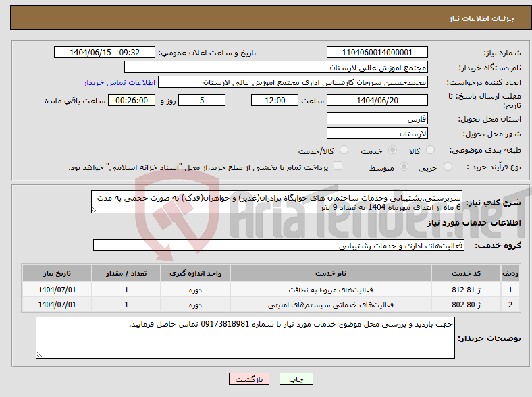Select the کالا radio button
This screenshot has height=397, width=532.
click(430, 150)
